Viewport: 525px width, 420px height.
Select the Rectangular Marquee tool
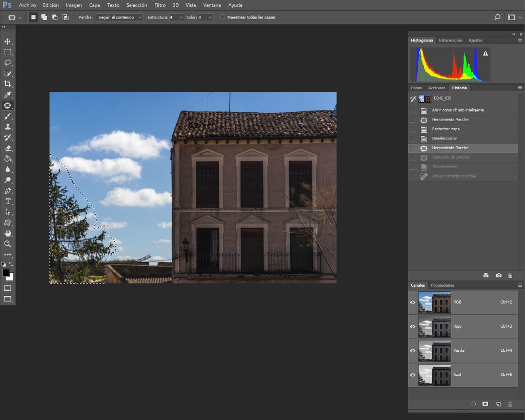coord(7,52)
